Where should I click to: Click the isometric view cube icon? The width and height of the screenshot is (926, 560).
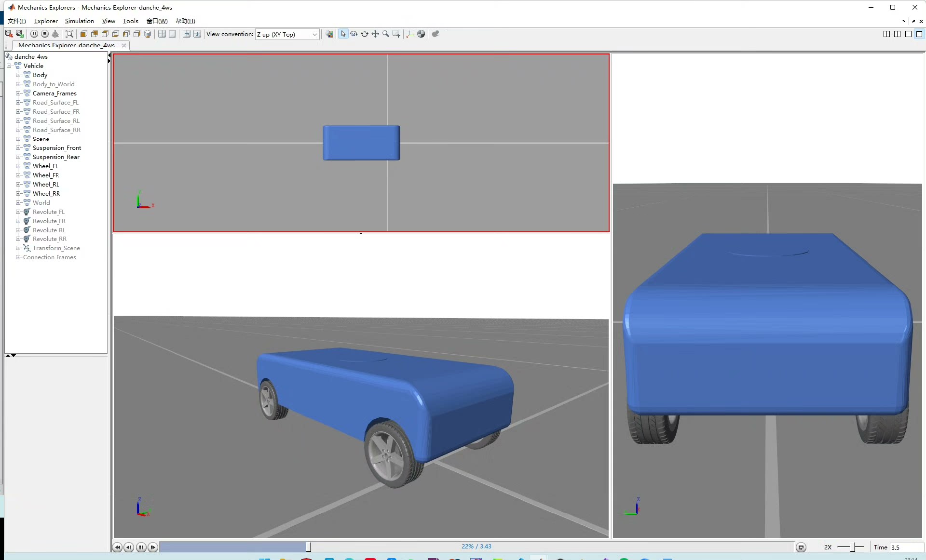tap(148, 34)
